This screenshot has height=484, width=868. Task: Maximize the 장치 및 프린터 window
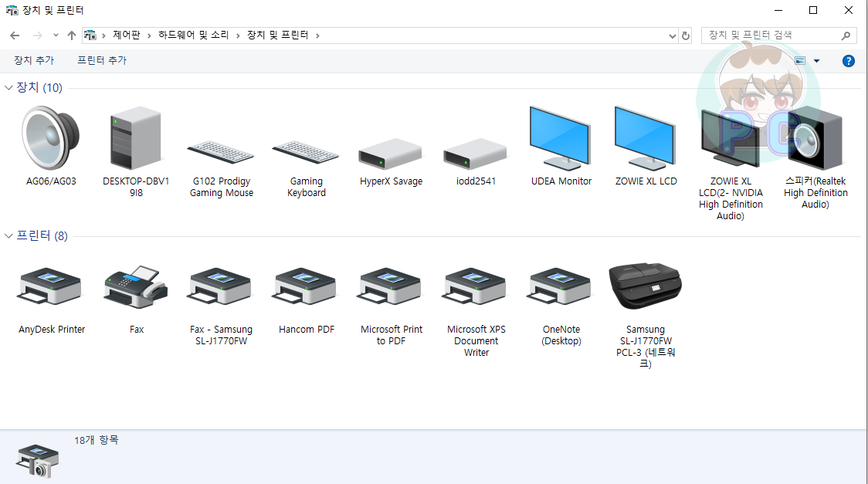(813, 10)
